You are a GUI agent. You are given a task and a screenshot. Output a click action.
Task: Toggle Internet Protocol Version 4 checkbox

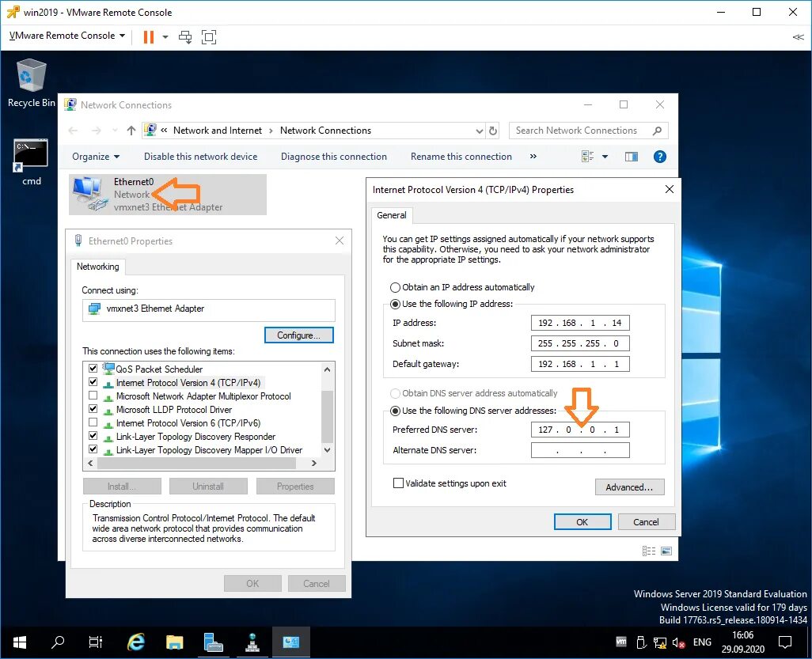pos(93,382)
